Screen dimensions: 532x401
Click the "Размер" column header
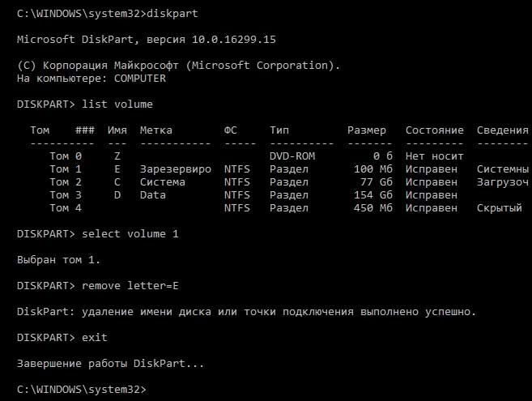[x=367, y=130]
